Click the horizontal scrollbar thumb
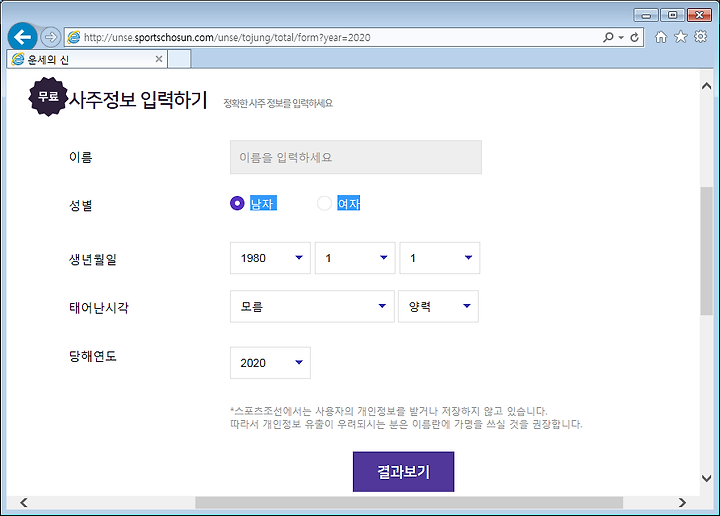This screenshot has width=720, height=516. click(x=409, y=502)
